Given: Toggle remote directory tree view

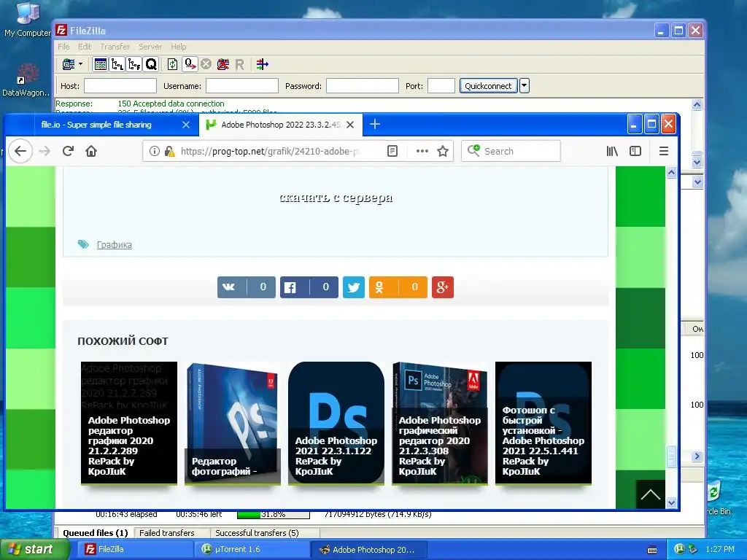Looking at the screenshot, I should [134, 64].
